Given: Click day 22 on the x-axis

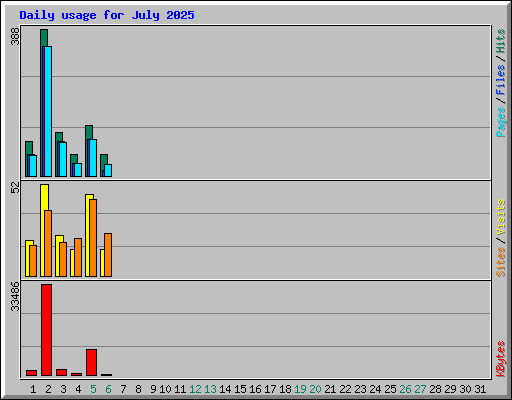Looking at the screenshot, I should click(345, 389).
